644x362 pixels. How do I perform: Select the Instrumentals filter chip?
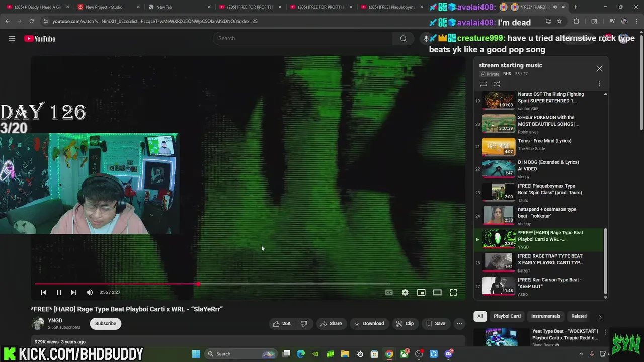coord(546,316)
